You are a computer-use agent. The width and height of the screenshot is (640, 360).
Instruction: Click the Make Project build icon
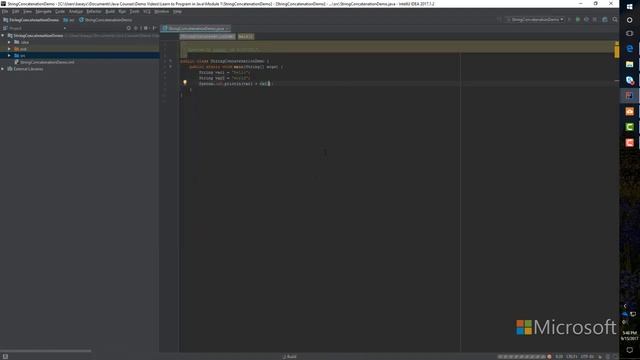(x=499, y=19)
